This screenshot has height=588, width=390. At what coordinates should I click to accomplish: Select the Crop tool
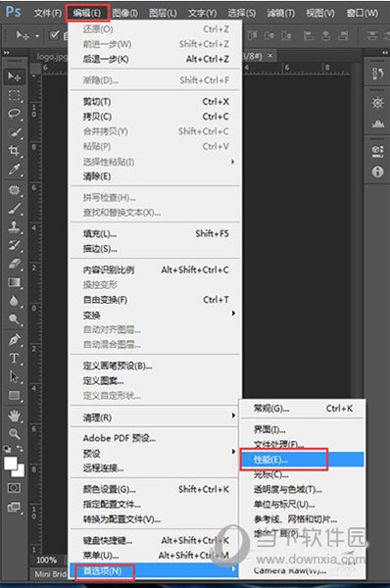click(x=15, y=151)
